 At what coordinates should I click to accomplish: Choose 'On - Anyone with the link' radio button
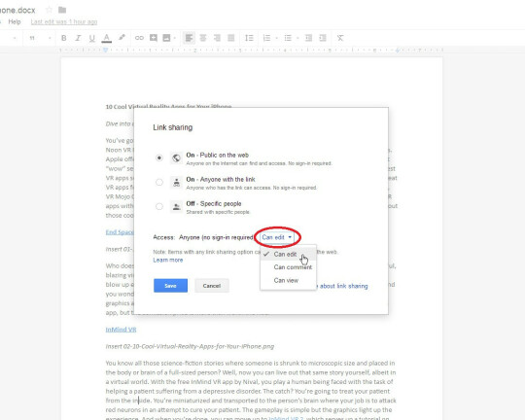pyautogui.click(x=159, y=182)
